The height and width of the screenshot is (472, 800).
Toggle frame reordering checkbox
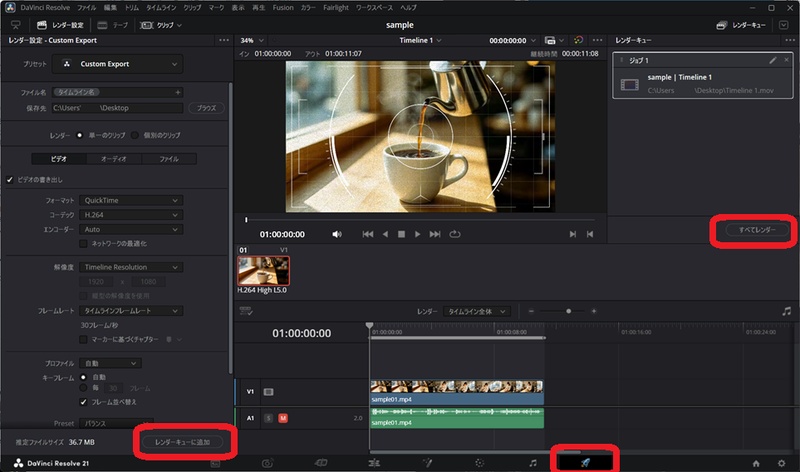point(83,402)
